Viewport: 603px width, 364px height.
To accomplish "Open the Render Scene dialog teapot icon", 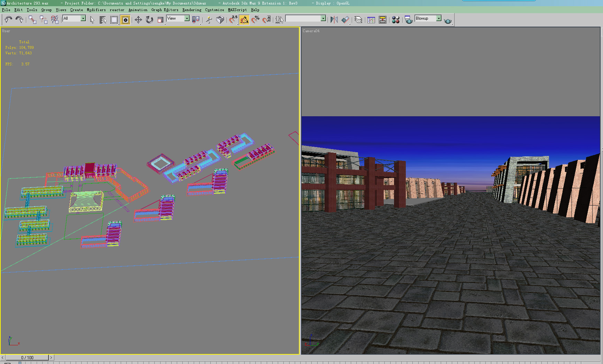I will tap(409, 20).
